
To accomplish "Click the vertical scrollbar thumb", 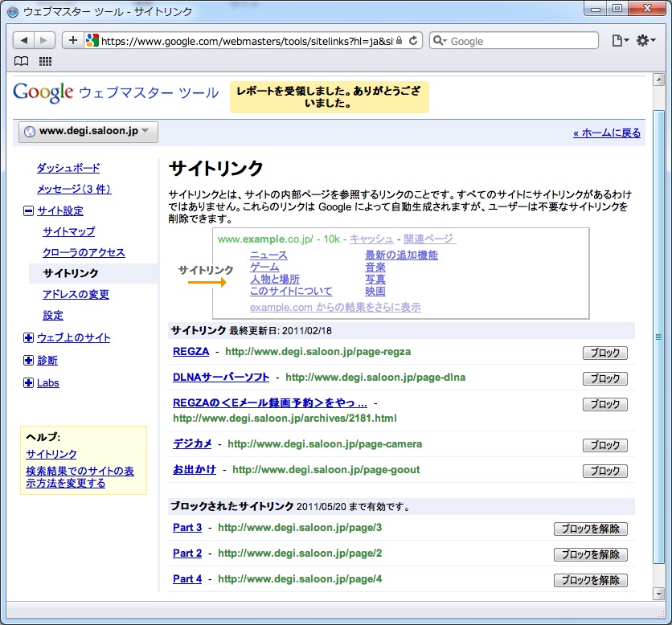I will point(658,337).
